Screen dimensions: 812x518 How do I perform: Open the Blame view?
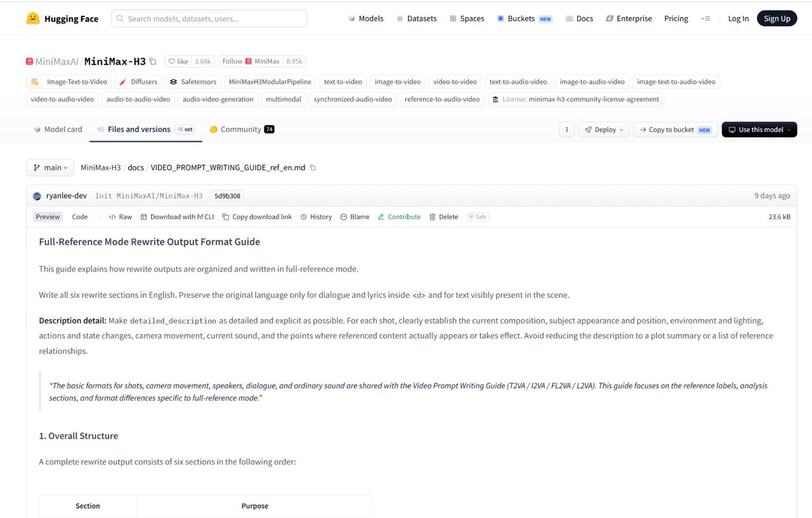(x=355, y=217)
